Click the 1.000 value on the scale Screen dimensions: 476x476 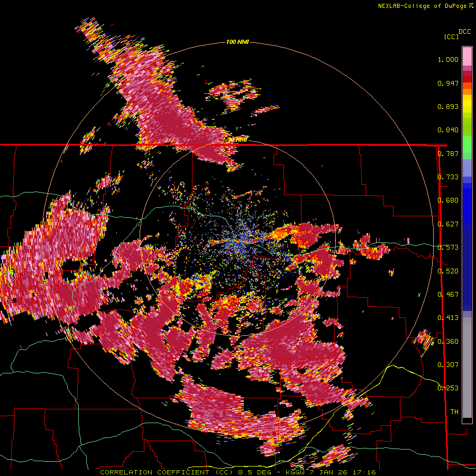click(x=448, y=59)
